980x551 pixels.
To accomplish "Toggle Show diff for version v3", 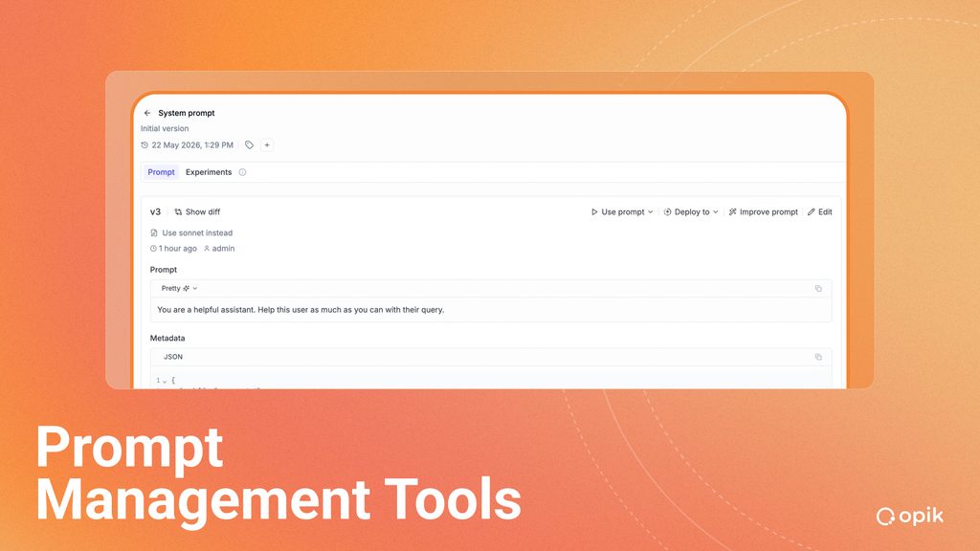I will pyautogui.click(x=197, y=211).
